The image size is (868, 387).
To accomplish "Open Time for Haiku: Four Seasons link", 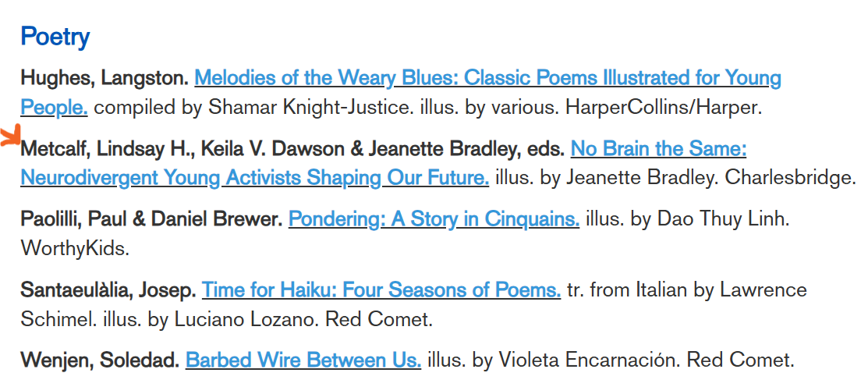I will click(x=381, y=291).
